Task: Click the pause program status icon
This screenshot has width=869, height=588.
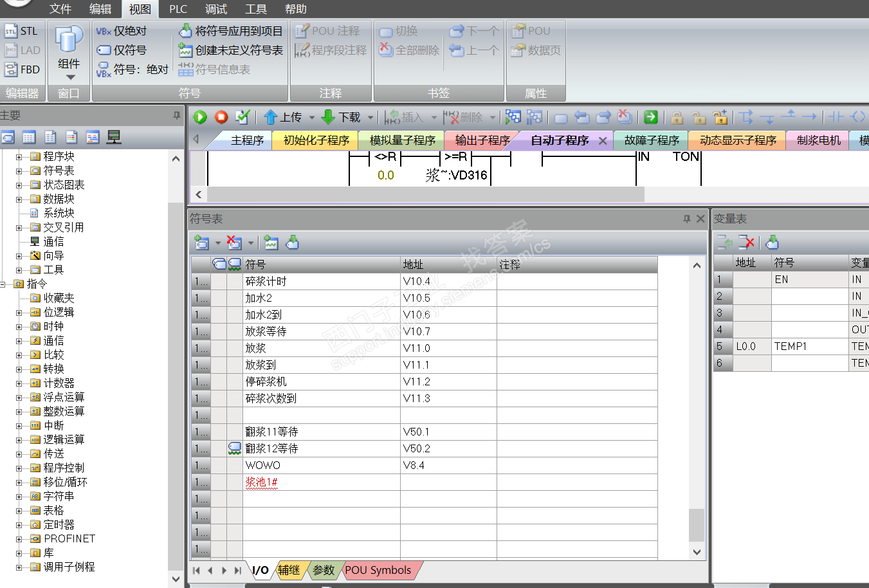Action: coord(535,117)
